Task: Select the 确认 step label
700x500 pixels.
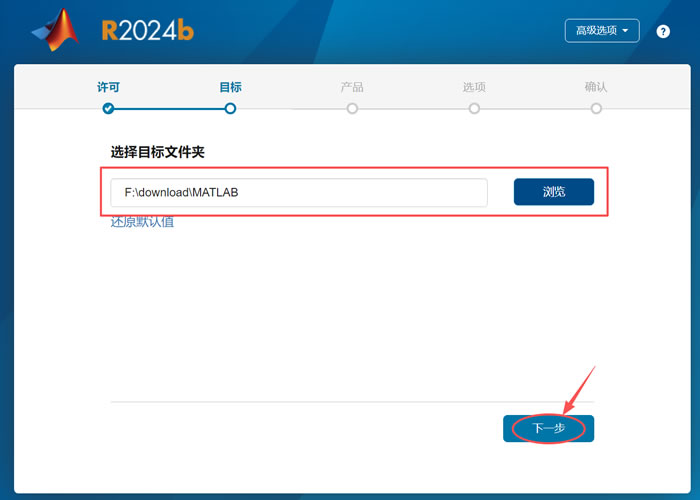Action: pos(596,87)
